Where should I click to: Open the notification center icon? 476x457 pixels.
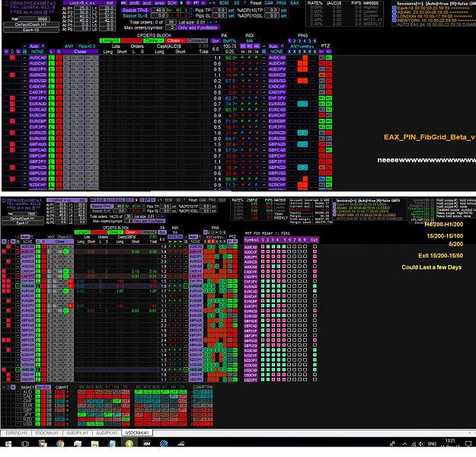[x=468, y=443]
